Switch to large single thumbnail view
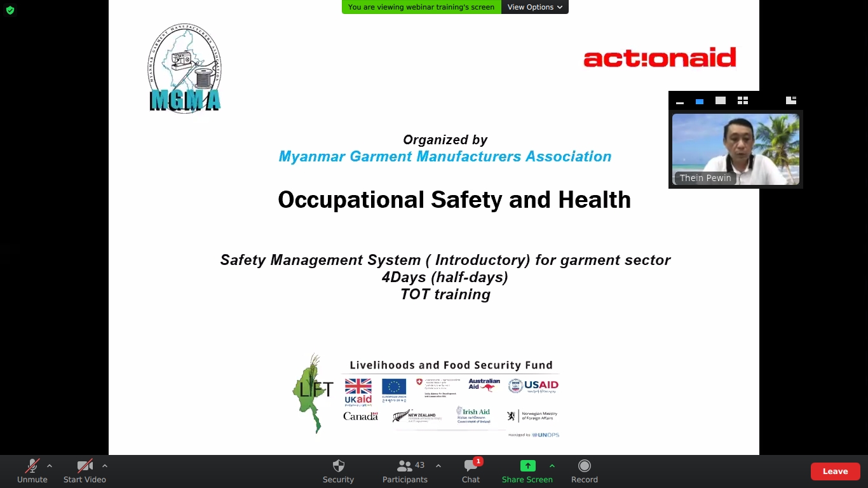The height and width of the screenshot is (488, 868). (x=721, y=100)
